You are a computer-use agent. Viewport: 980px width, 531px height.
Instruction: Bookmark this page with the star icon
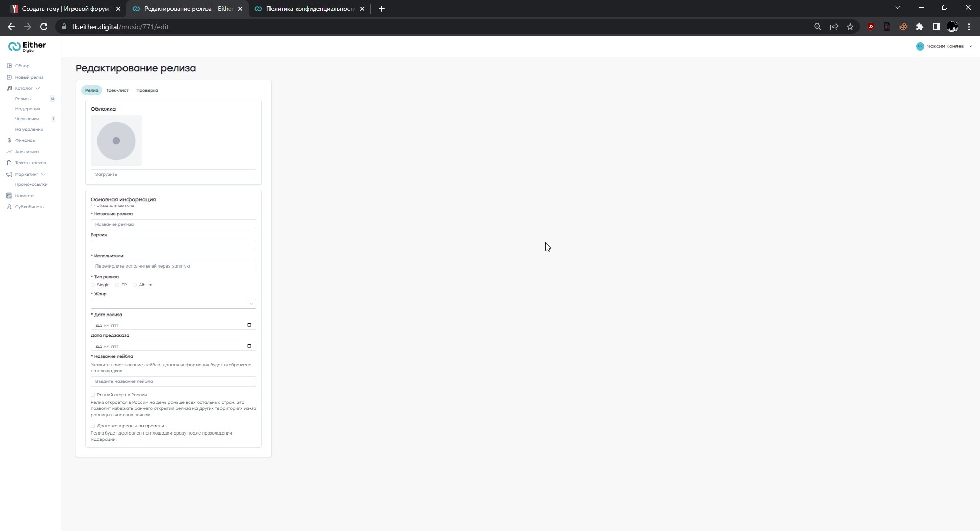click(850, 27)
